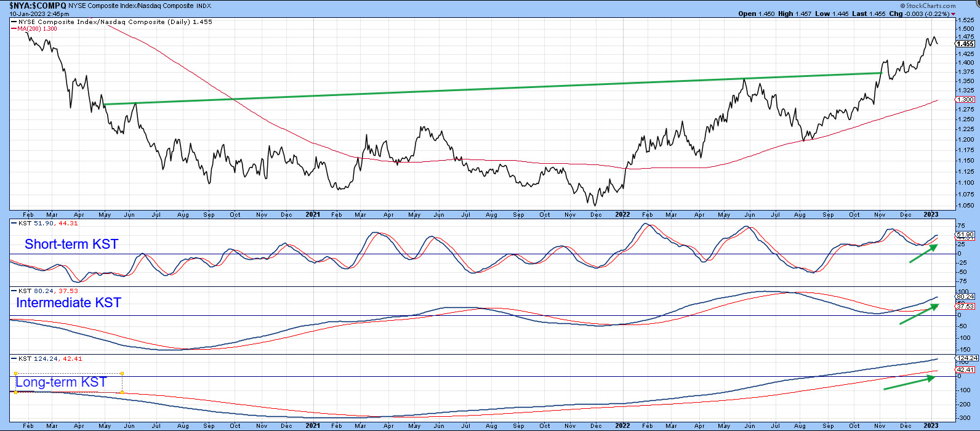Select the MA(200) legend entry
Screen dimensions: 980x431
coord(37,29)
